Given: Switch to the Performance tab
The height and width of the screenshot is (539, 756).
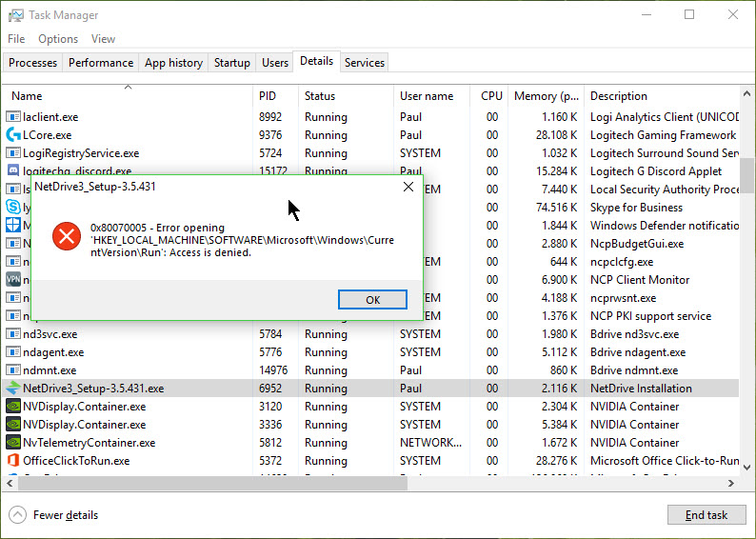Looking at the screenshot, I should coord(101,63).
